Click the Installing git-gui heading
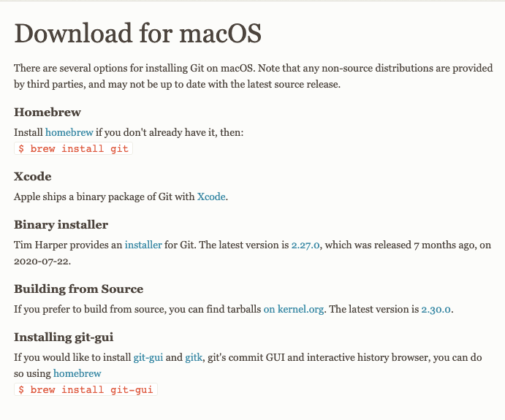Viewport: 505px width, 420px height. (64, 337)
